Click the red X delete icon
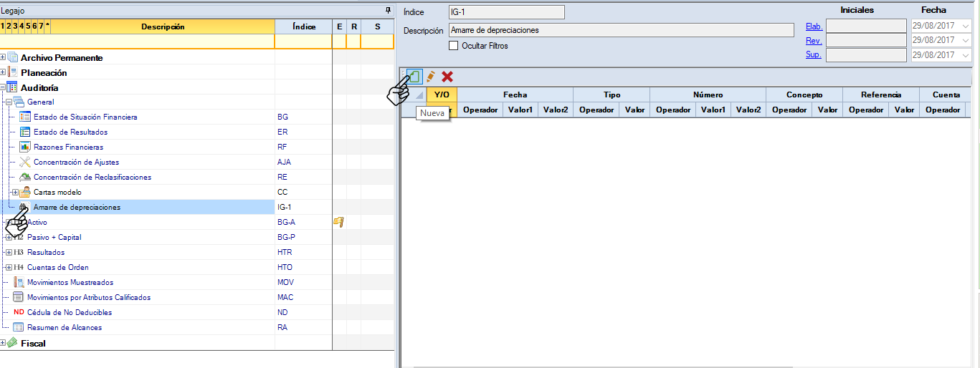 click(447, 76)
